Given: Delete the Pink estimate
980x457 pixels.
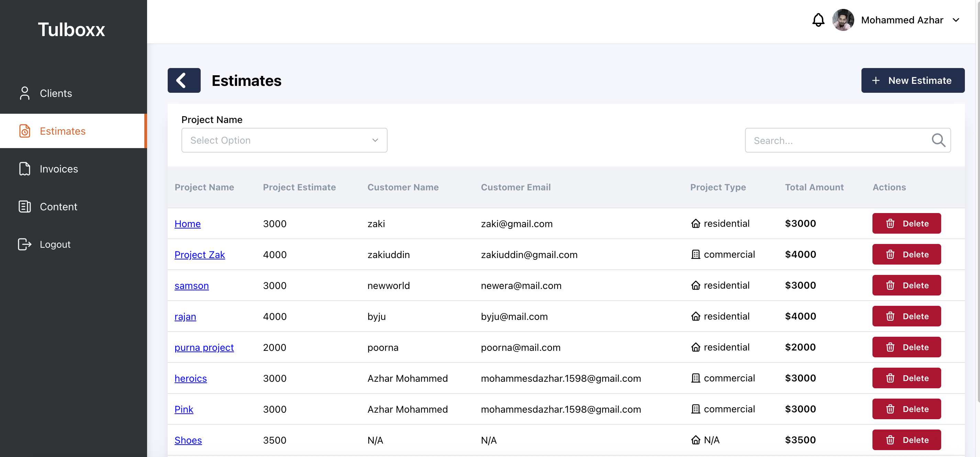Looking at the screenshot, I should pos(906,409).
